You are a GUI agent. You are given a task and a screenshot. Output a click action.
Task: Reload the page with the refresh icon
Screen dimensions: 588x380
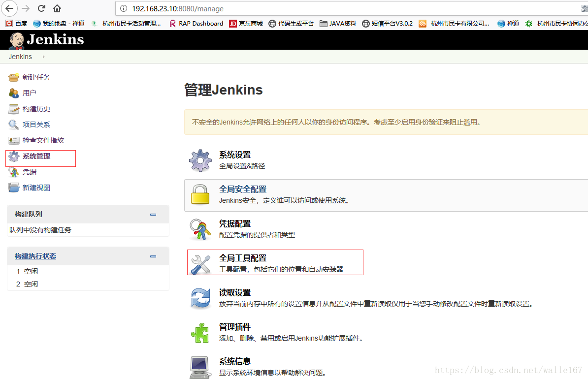click(x=42, y=8)
